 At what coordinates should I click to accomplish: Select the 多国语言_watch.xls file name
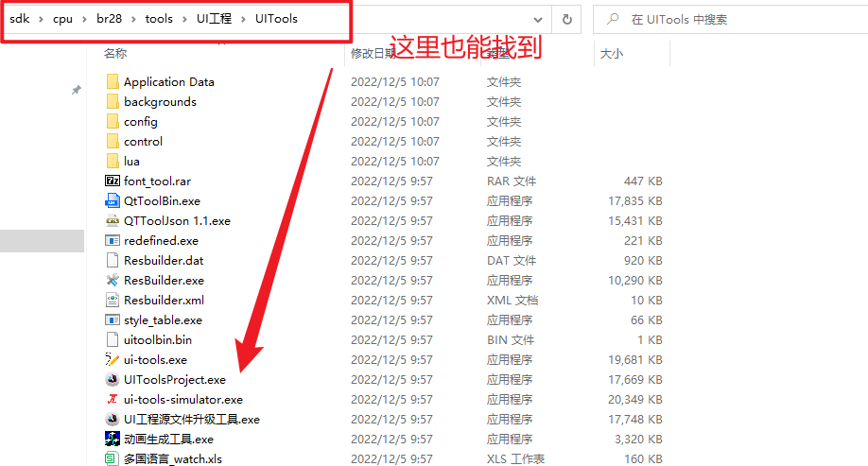(173, 459)
